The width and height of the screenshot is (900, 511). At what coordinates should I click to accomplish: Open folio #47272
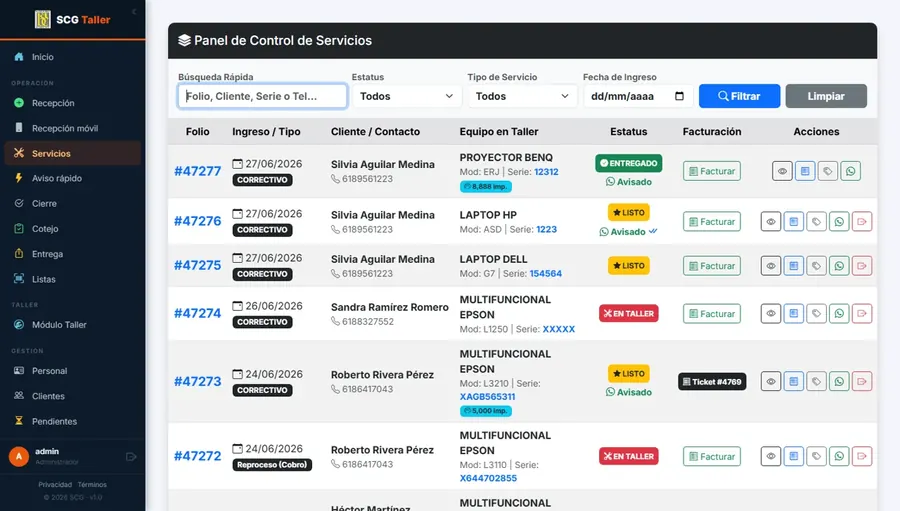coord(197,456)
